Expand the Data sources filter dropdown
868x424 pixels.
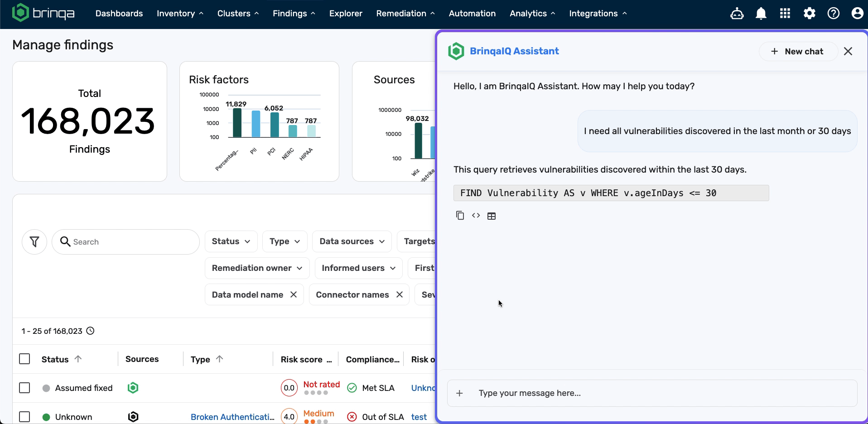352,241
